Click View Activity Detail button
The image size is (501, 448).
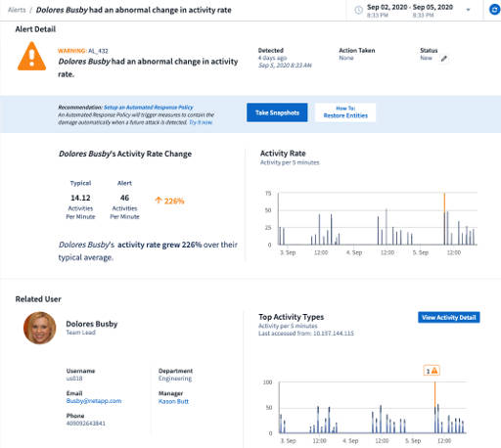coord(449,317)
